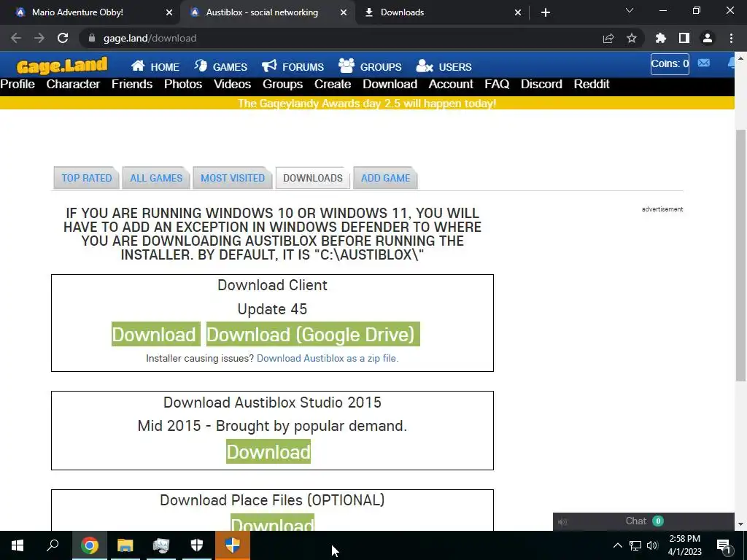Open the Chat bar

(643, 521)
